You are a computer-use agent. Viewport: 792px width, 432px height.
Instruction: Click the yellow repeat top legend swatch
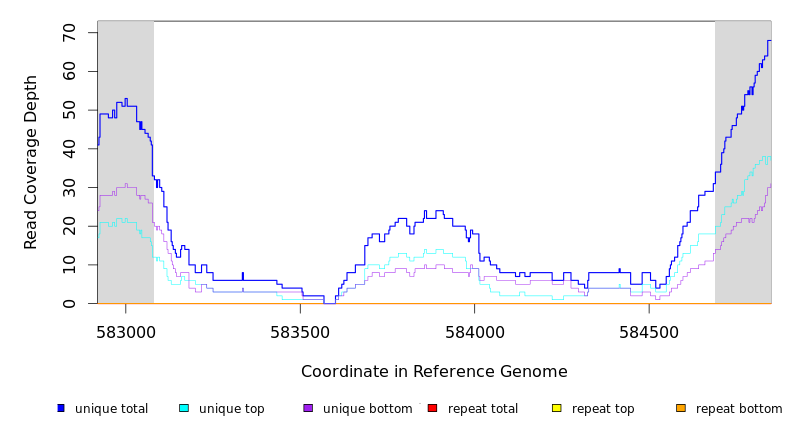(x=557, y=408)
